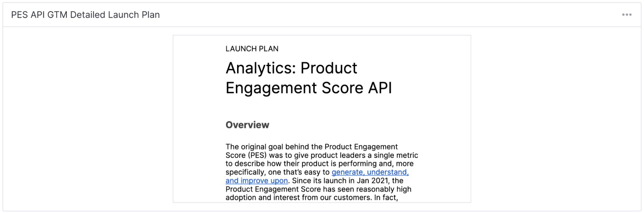Screen dimensions: 644x213
Task: Click the word 'specifically,' in the paragraph
Action: pyautogui.click(x=246, y=172)
